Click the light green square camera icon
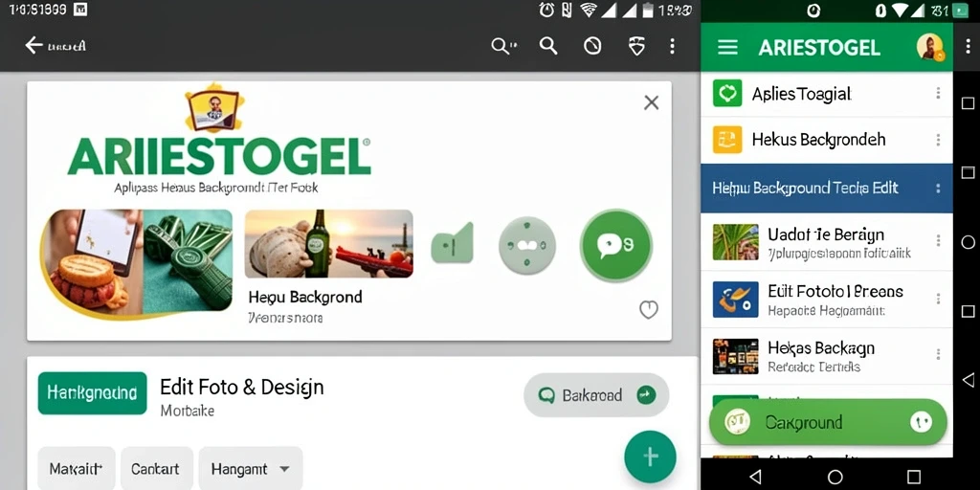 (453, 244)
